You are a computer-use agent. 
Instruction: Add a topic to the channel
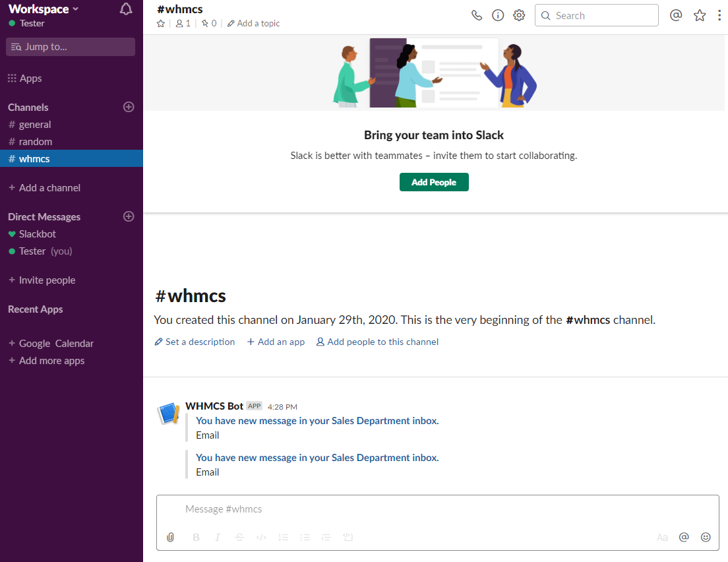253,23
